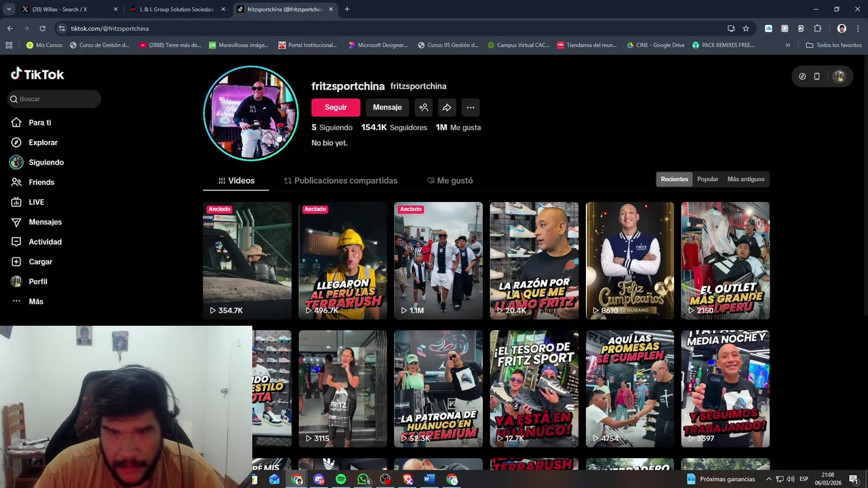Open Mensajes in the sidebar
This screenshot has width=868, height=488.
click(x=37, y=222)
